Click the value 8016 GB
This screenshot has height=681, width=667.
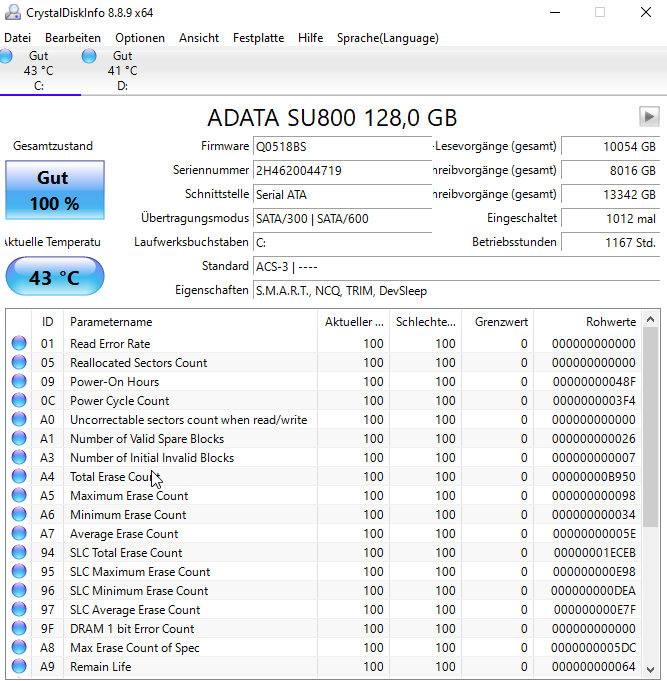point(611,171)
